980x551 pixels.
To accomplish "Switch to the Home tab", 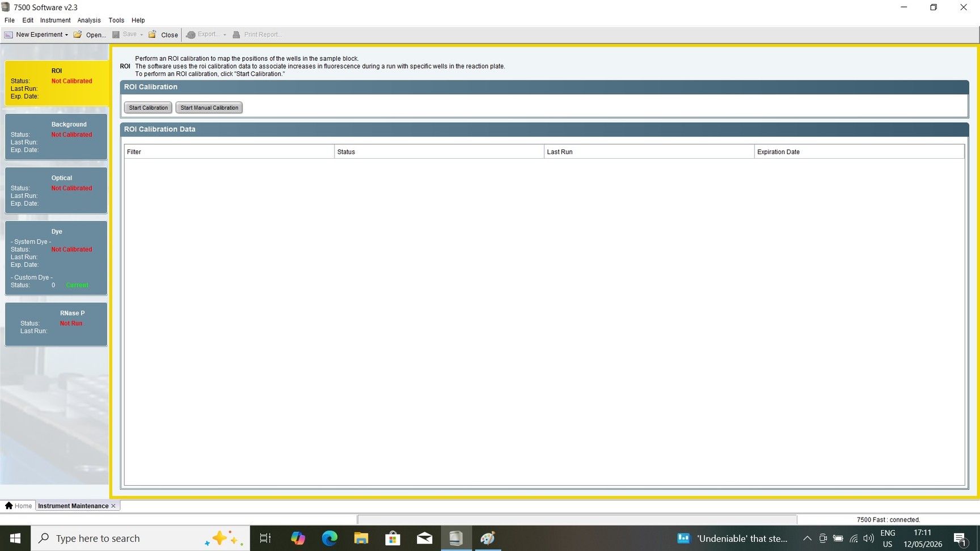I will pos(19,506).
